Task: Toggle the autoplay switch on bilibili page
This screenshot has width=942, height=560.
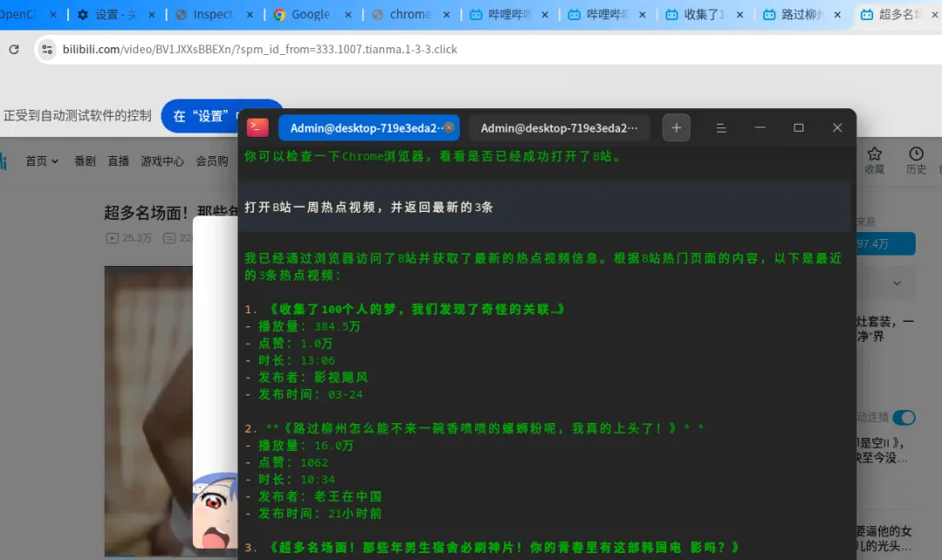Action: click(x=904, y=418)
